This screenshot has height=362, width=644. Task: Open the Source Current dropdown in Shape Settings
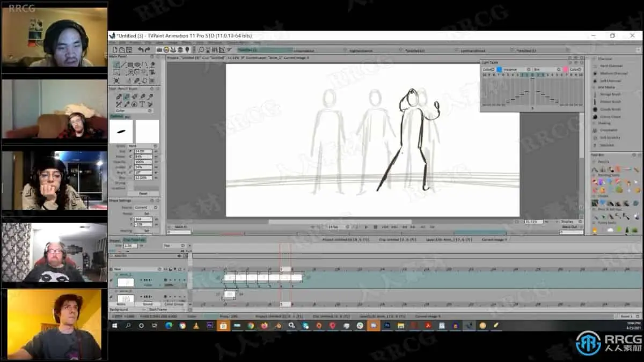[147, 208]
